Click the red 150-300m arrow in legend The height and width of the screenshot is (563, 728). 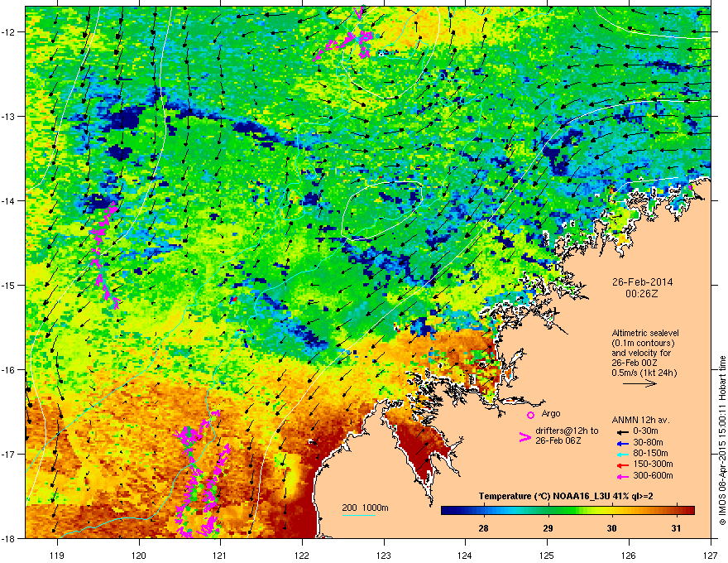621,465
